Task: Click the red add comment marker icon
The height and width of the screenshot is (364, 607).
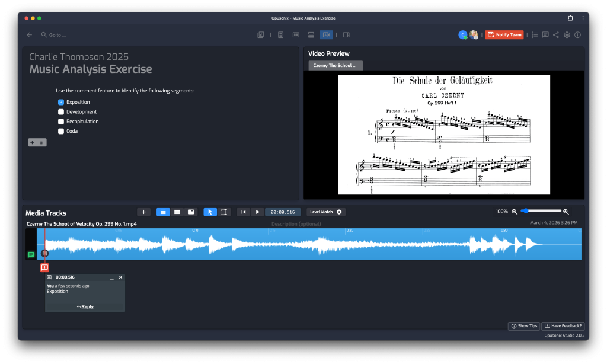Action: click(x=44, y=267)
